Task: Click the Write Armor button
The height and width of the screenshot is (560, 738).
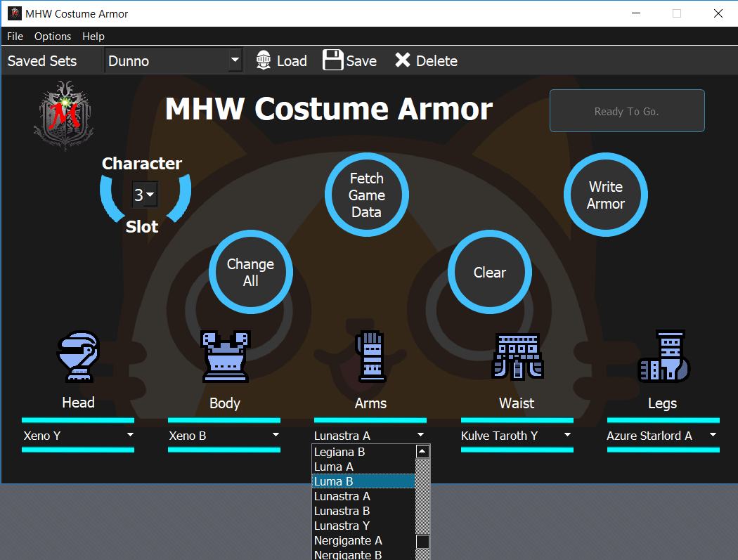Action: click(x=606, y=195)
